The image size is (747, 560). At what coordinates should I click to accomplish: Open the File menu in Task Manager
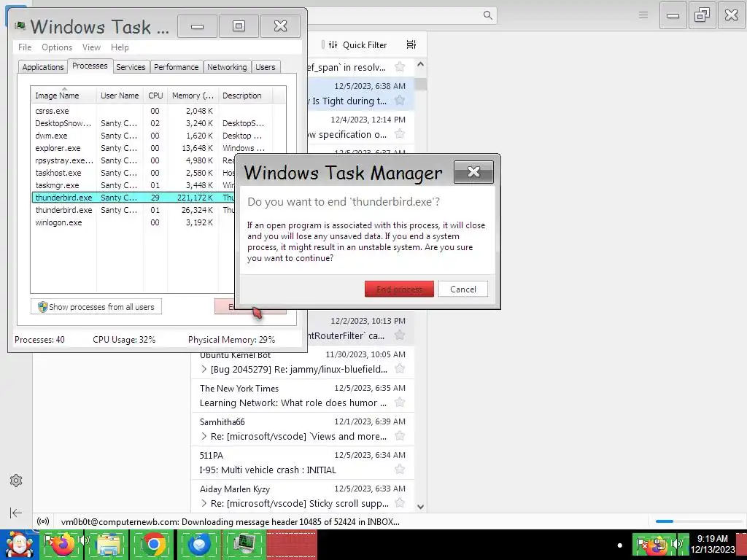(25, 47)
